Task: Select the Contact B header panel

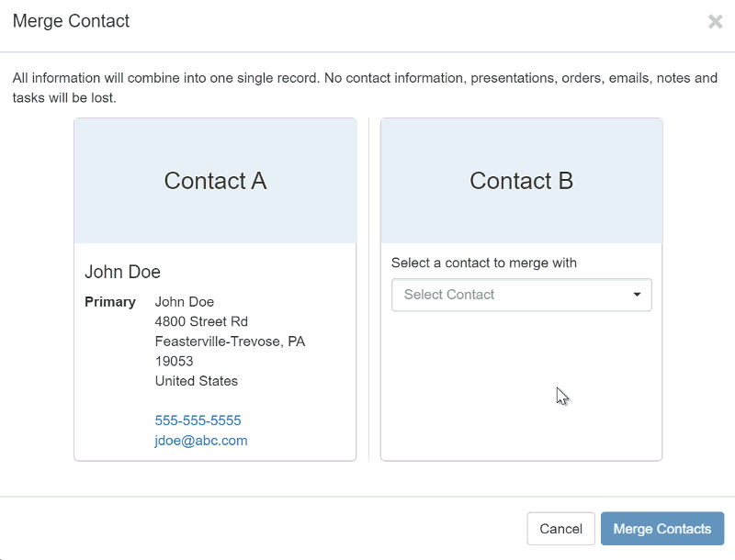Action: coord(521,181)
